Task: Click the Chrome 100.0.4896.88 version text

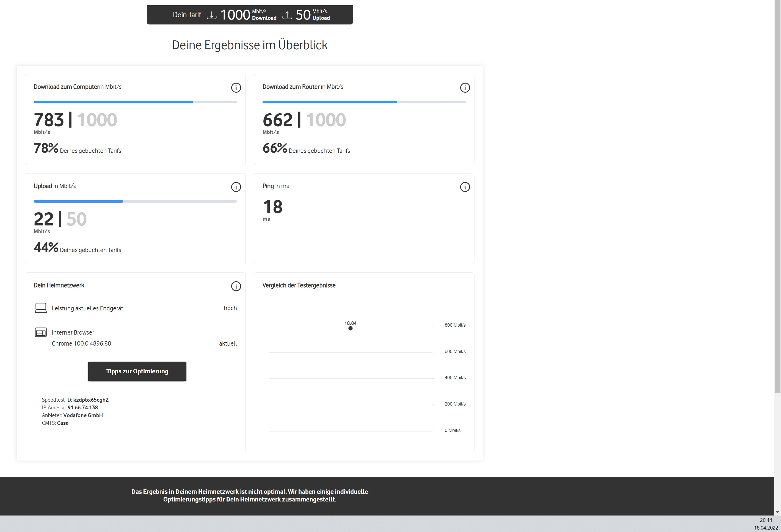Action: pyautogui.click(x=81, y=343)
